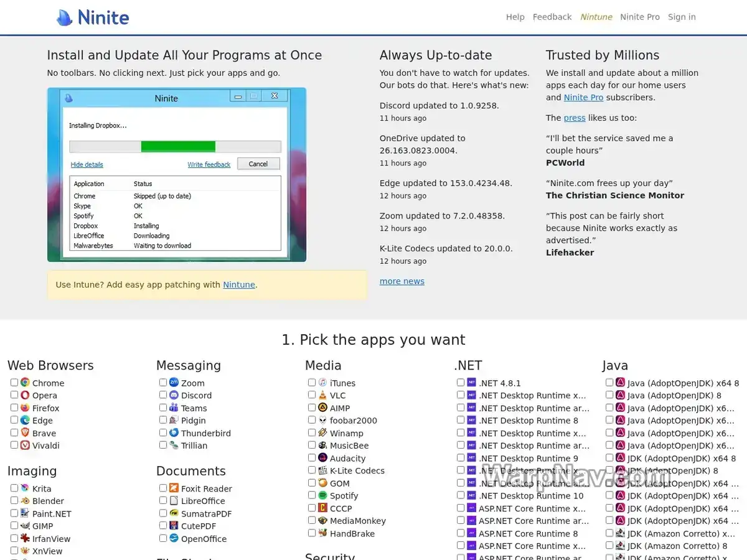
Task: Click the Ninite logo icon
Action: (64, 17)
